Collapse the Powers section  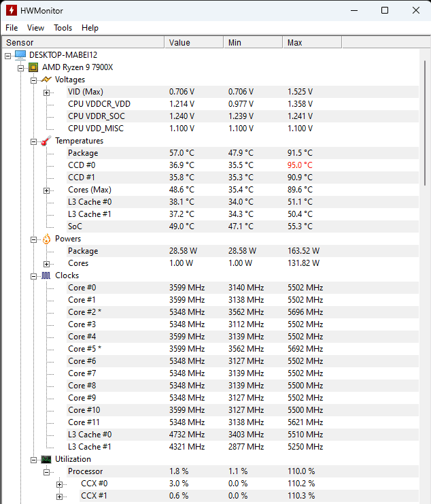tap(33, 240)
